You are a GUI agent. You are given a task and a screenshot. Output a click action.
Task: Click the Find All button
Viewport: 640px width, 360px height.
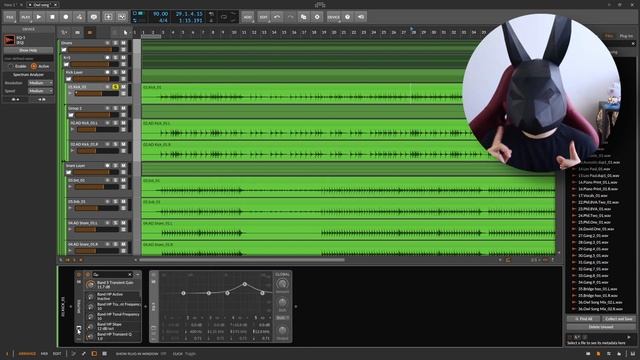click(x=583, y=319)
